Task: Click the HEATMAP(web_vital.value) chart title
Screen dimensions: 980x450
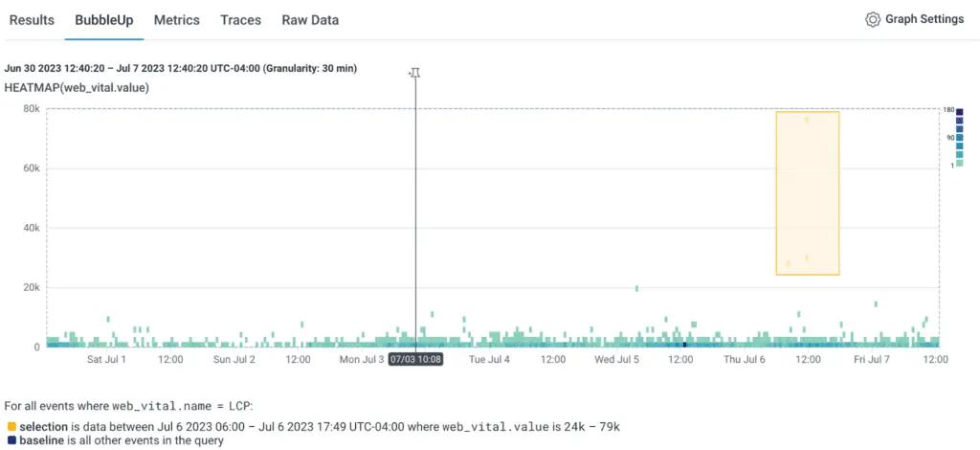Action: 77,88
